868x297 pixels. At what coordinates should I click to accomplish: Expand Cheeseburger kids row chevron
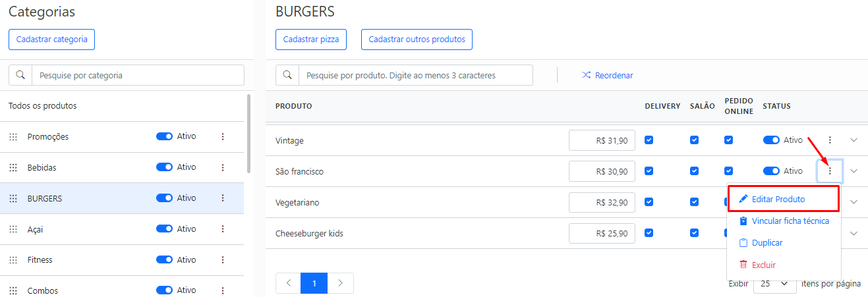pyautogui.click(x=854, y=233)
